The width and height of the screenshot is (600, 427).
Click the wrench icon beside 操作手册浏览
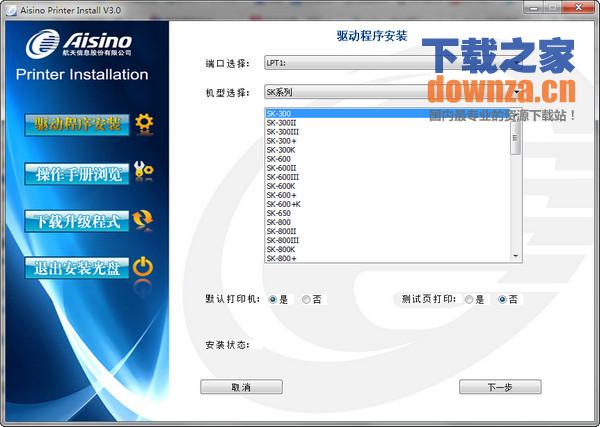click(143, 171)
